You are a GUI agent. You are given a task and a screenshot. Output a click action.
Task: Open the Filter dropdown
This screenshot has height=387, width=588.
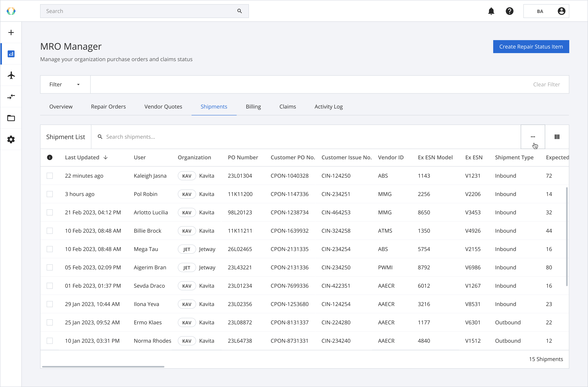pos(65,84)
